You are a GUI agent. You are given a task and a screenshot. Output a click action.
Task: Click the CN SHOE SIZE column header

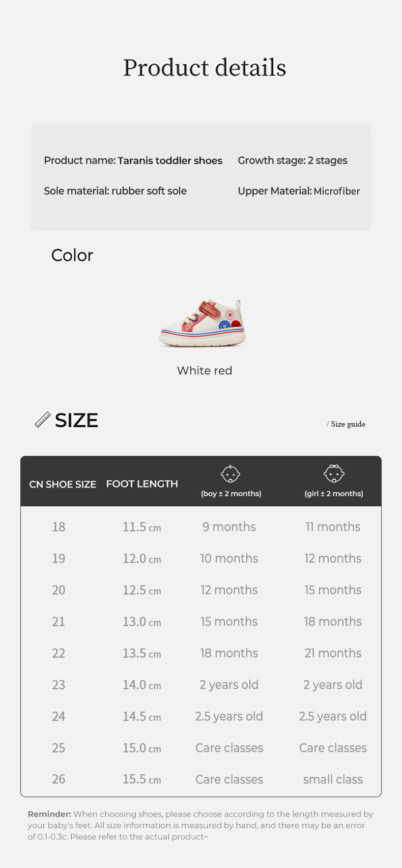[63, 484]
